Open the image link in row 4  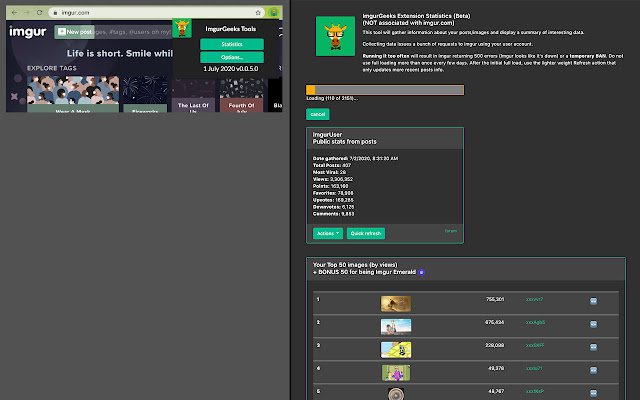tap(534, 368)
